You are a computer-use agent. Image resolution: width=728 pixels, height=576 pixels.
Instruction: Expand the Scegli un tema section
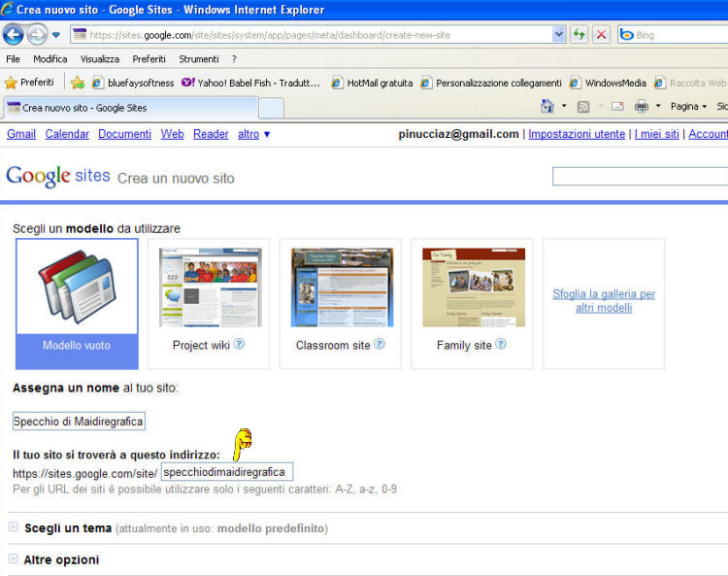tap(13, 527)
